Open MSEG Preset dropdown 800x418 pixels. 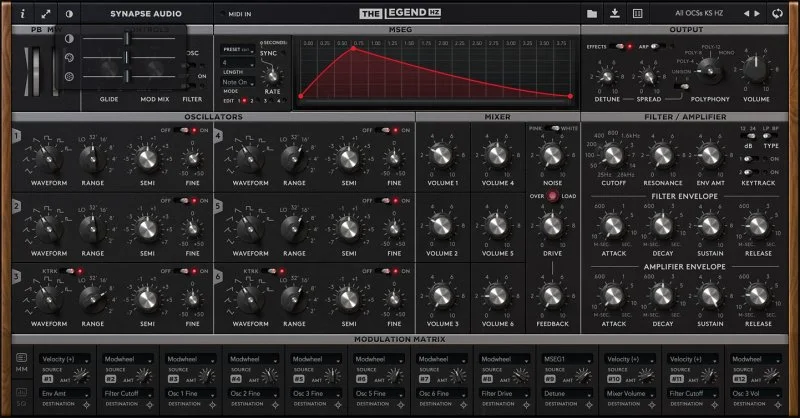(x=238, y=50)
